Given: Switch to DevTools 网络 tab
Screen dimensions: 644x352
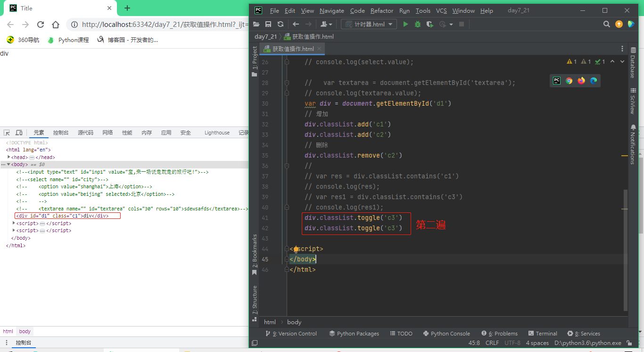Looking at the screenshot, I should [107, 133].
